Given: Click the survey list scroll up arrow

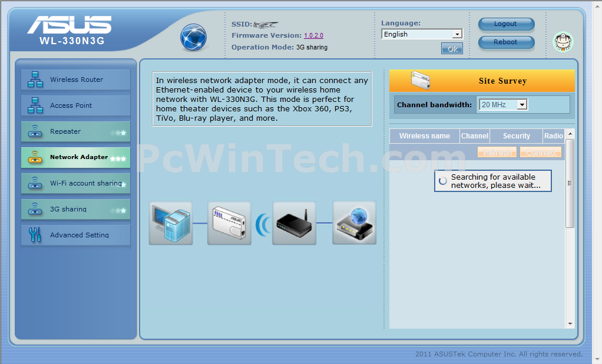Looking at the screenshot, I should [570, 134].
